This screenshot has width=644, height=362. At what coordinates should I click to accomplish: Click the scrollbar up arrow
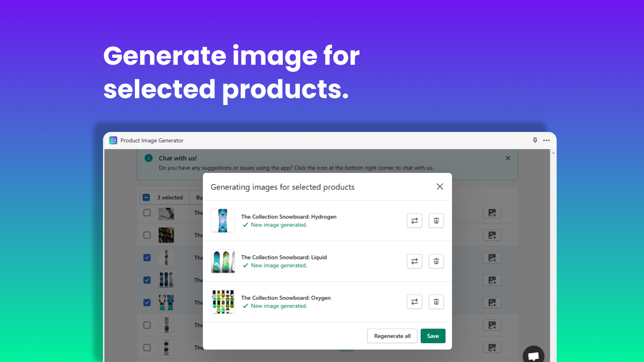[553, 153]
